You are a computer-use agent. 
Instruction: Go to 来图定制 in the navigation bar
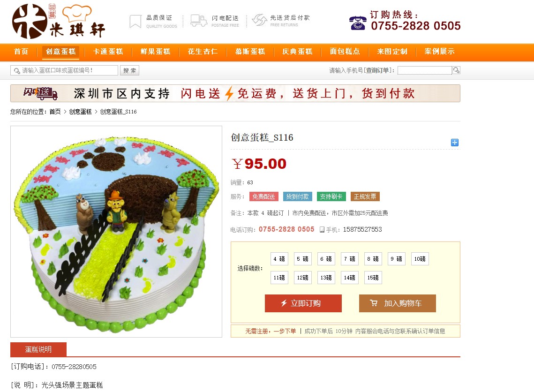tap(392, 52)
